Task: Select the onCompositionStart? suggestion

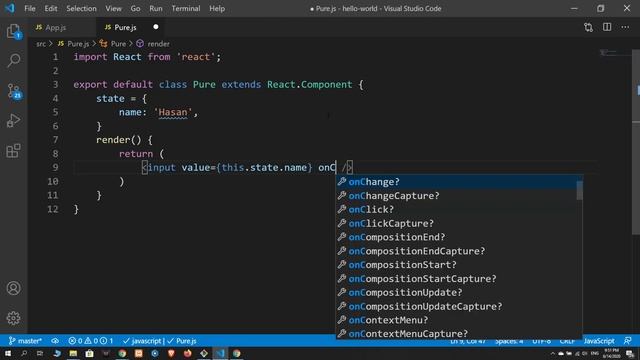Action: click(456, 265)
